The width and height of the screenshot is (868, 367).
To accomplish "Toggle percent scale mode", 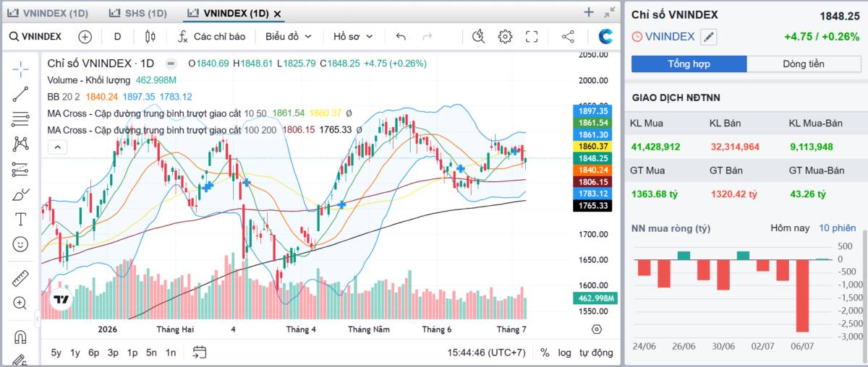I will pyautogui.click(x=545, y=353).
